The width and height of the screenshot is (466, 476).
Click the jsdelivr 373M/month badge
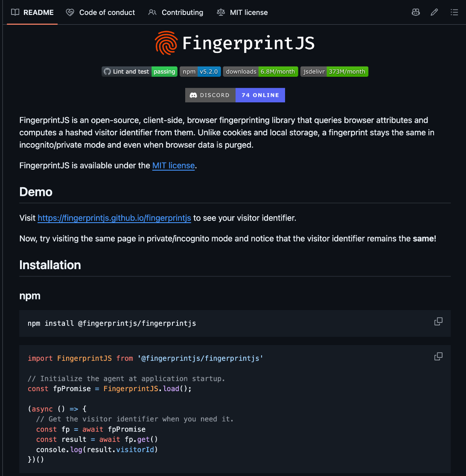click(334, 72)
